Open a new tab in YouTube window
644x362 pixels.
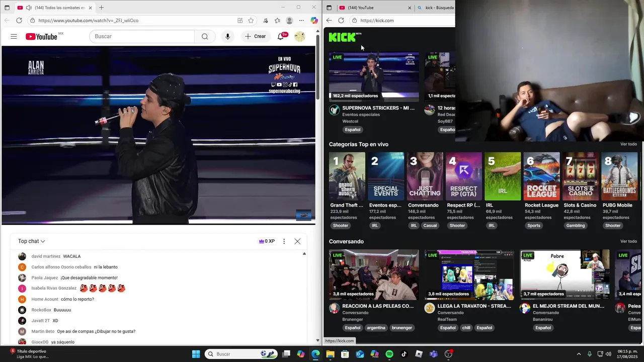click(101, 8)
